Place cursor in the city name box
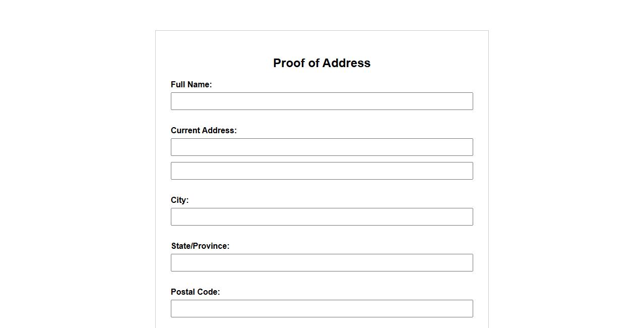Viewport: 644px width, 328px height. click(321, 216)
